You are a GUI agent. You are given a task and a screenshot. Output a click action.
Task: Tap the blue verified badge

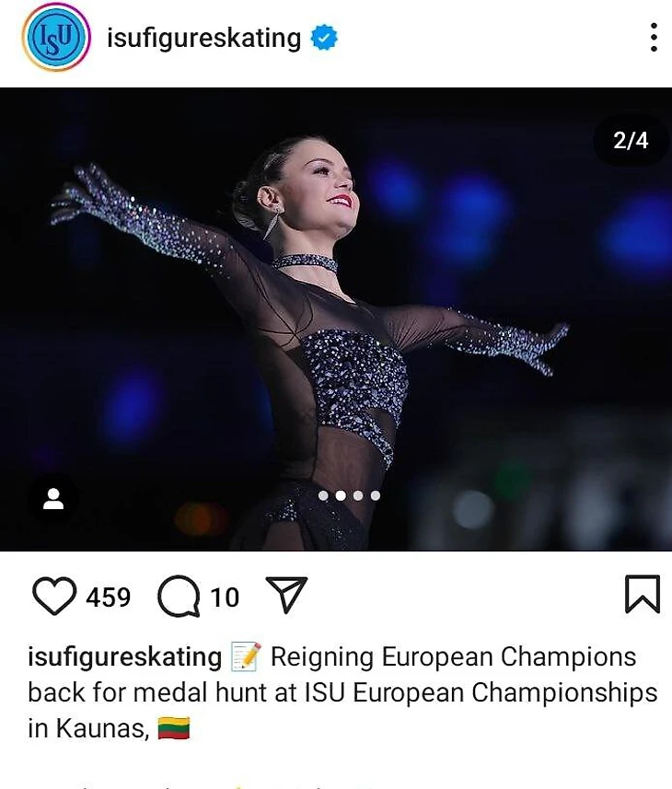[324, 38]
